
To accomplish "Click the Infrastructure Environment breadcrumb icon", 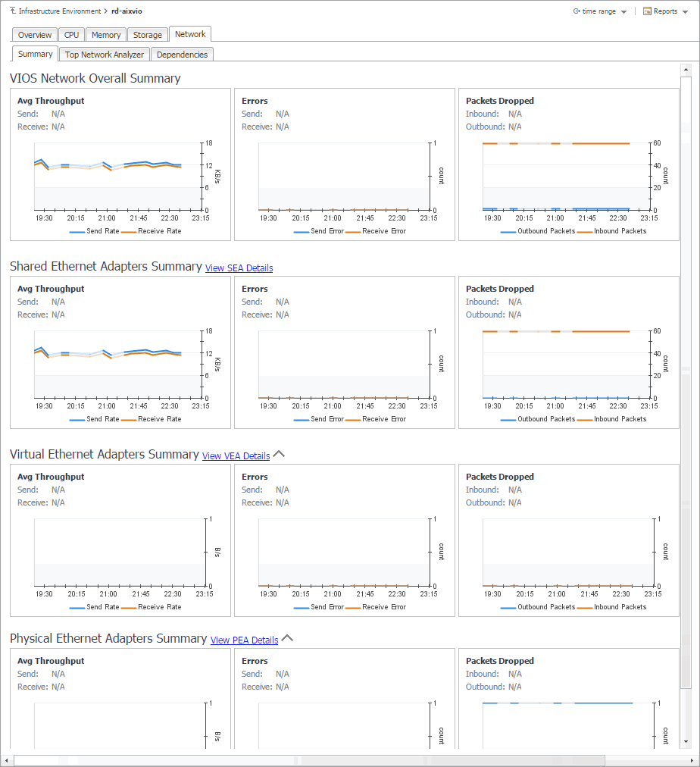I will [x=13, y=11].
